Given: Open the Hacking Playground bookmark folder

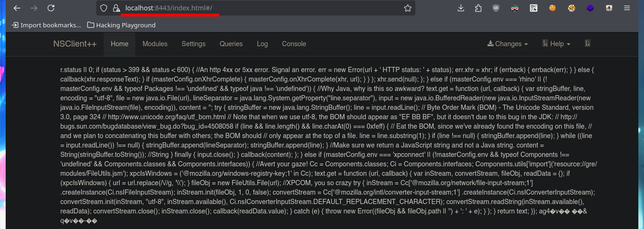Looking at the screenshot, I should point(122,25).
